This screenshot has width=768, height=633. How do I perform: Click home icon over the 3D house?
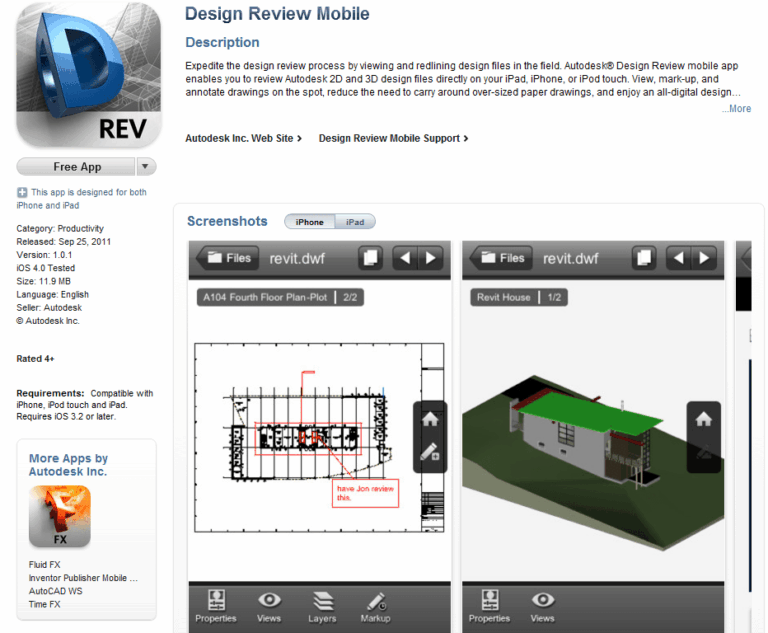704,419
